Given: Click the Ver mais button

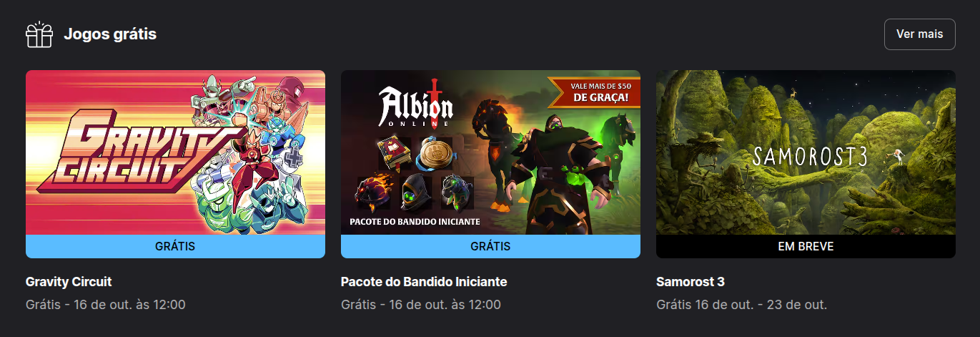Looking at the screenshot, I should tap(919, 34).
